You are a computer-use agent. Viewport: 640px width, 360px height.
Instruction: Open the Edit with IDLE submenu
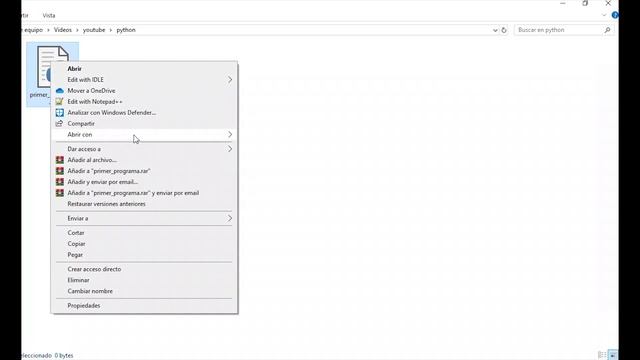(144, 80)
